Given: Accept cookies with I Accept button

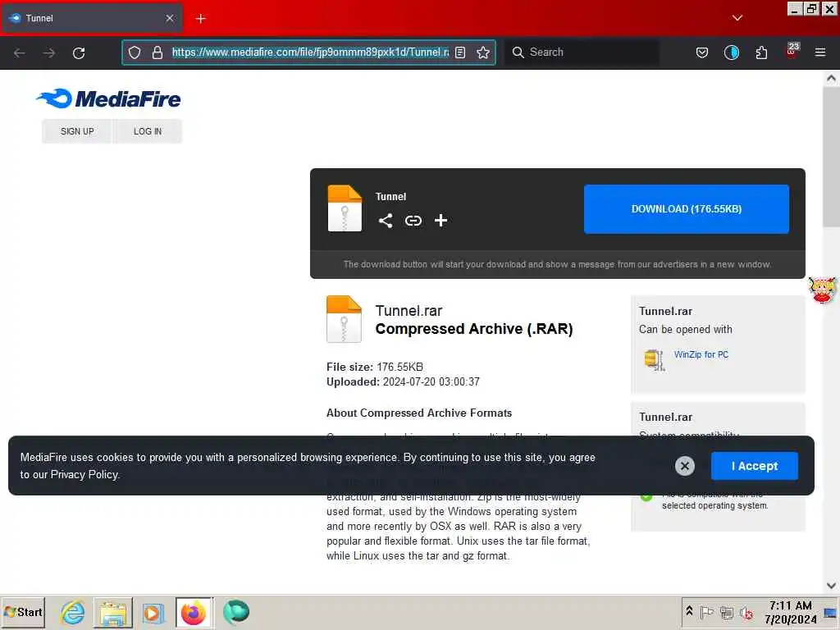Looking at the screenshot, I should click(755, 466).
